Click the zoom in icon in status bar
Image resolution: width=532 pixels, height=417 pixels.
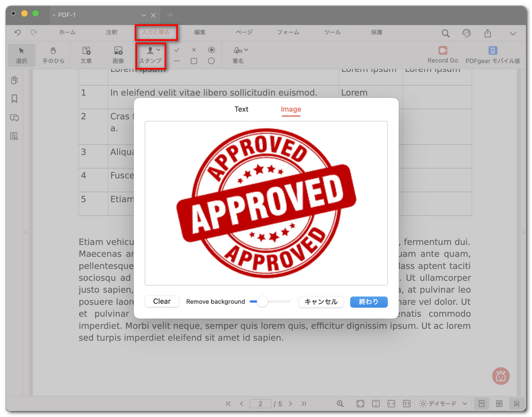340,404
